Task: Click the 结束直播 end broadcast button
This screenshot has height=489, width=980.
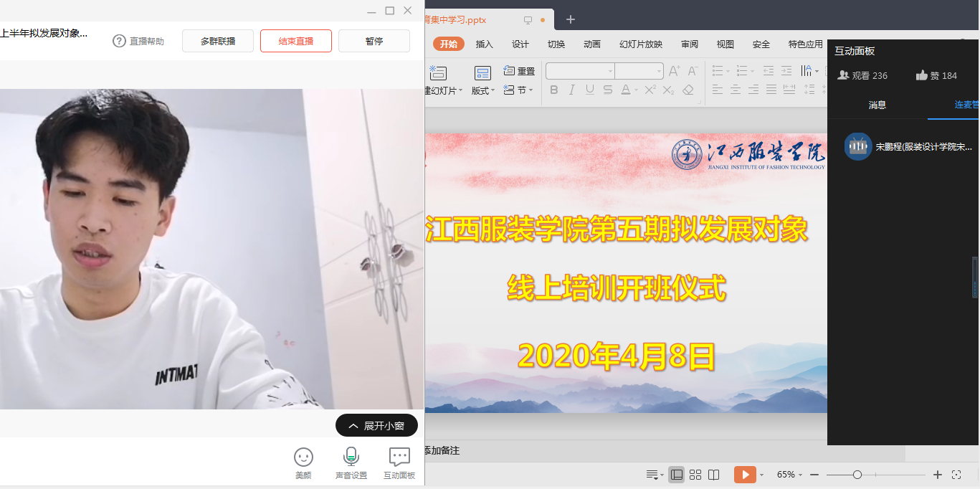Action: (295, 41)
